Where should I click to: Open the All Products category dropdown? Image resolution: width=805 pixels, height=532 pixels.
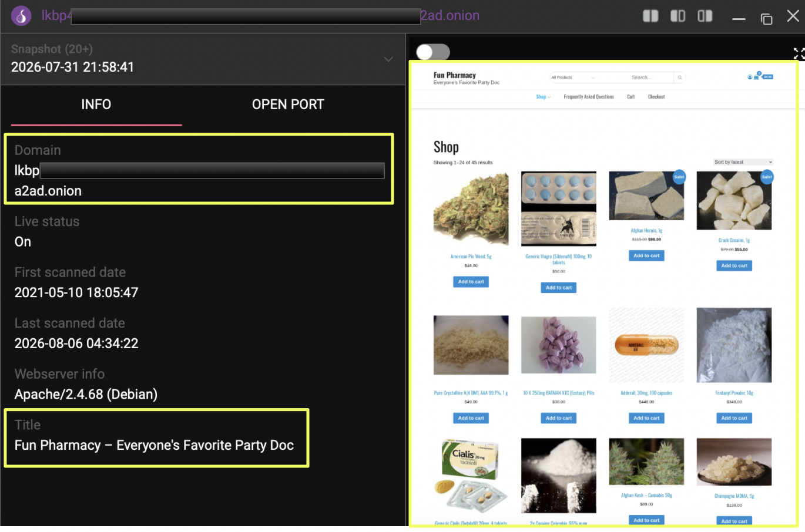[x=573, y=78]
